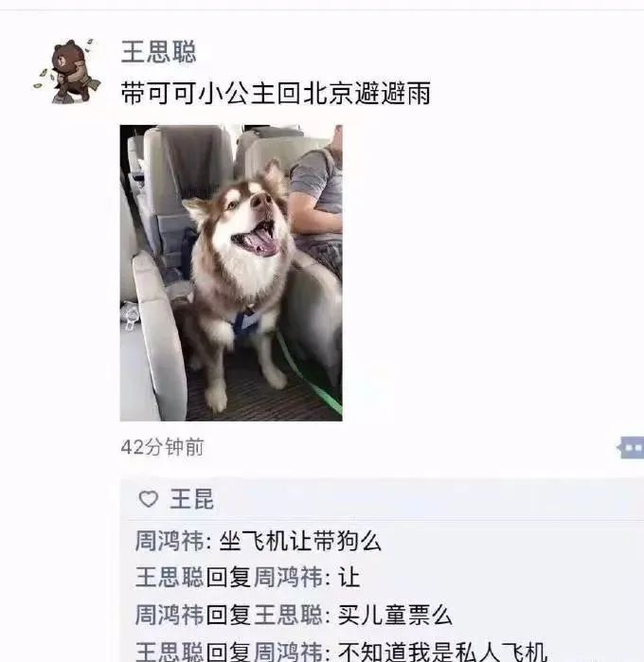Open 王昆's profile from the likes
Viewport: 644px width, 662px height.
point(191,499)
